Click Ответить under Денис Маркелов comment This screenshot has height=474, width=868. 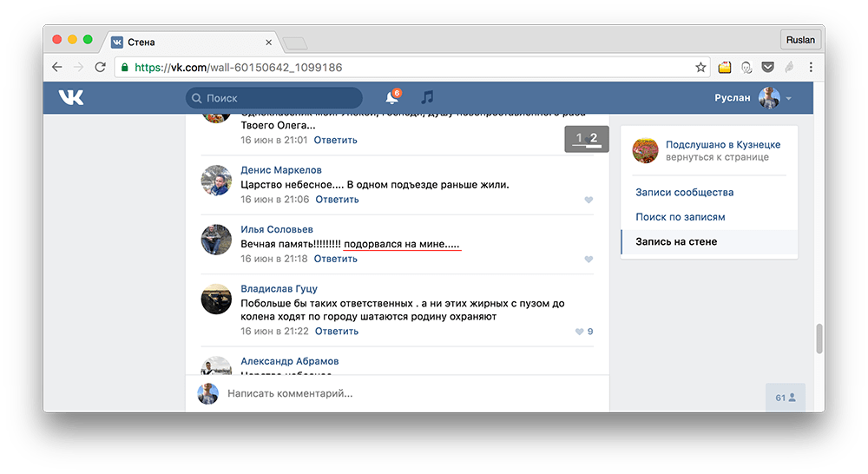[x=337, y=200]
